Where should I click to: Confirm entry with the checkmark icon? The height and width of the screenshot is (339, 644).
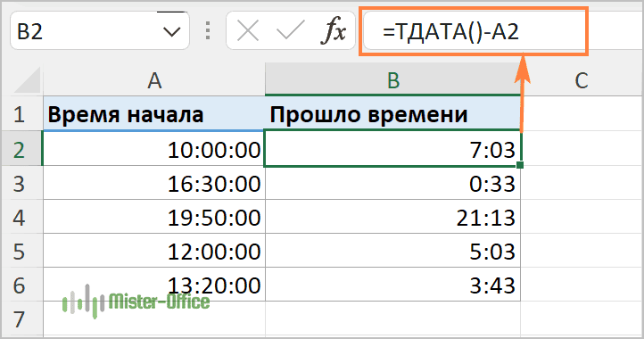click(x=291, y=31)
